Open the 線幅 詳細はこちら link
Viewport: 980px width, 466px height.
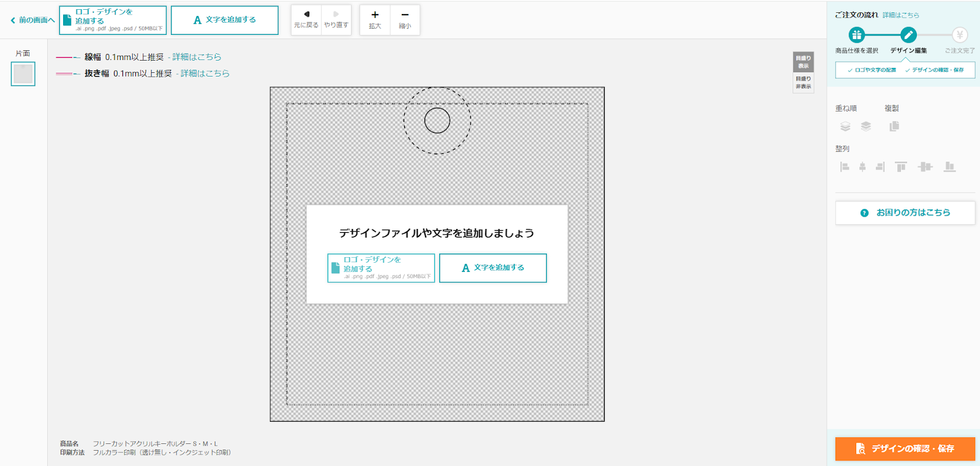click(x=197, y=57)
